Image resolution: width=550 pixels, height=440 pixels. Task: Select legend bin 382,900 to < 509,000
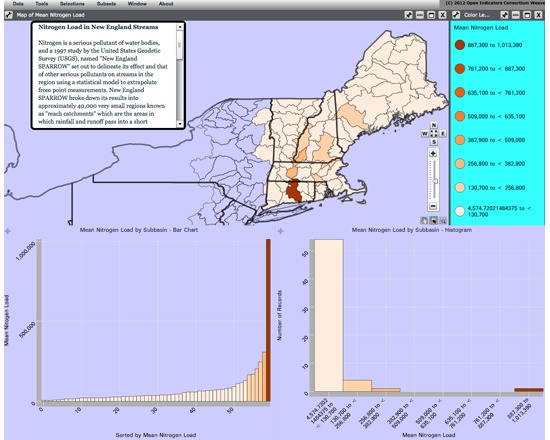point(490,140)
